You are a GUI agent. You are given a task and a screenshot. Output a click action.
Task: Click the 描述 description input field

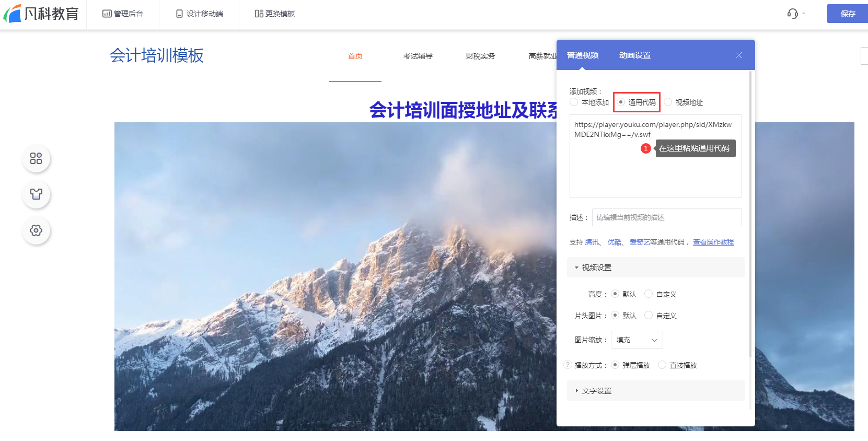point(667,217)
